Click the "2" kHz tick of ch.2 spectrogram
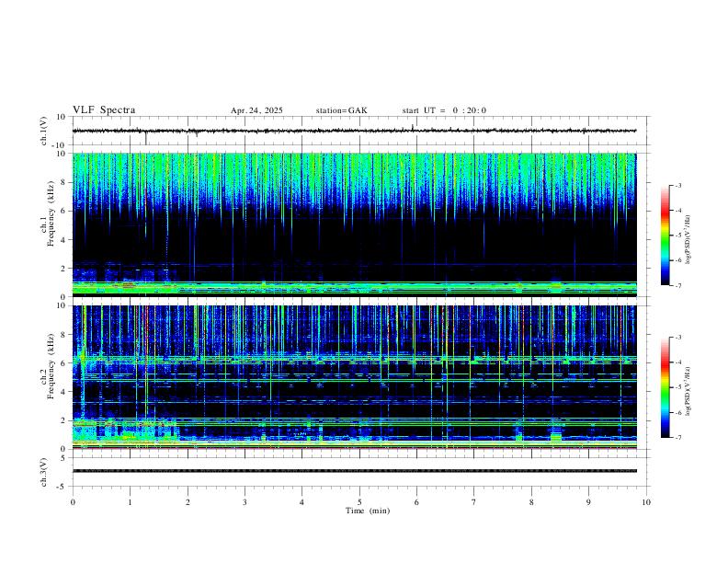 coord(63,420)
